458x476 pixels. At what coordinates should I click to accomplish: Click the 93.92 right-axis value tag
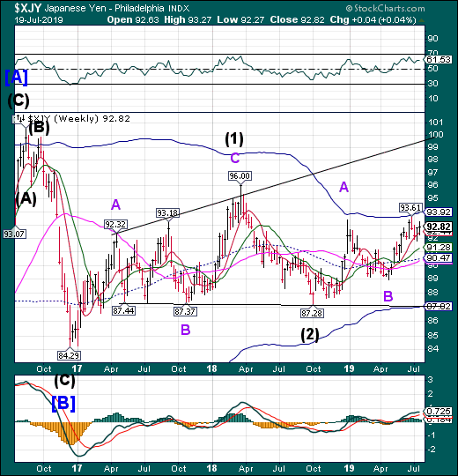point(439,212)
